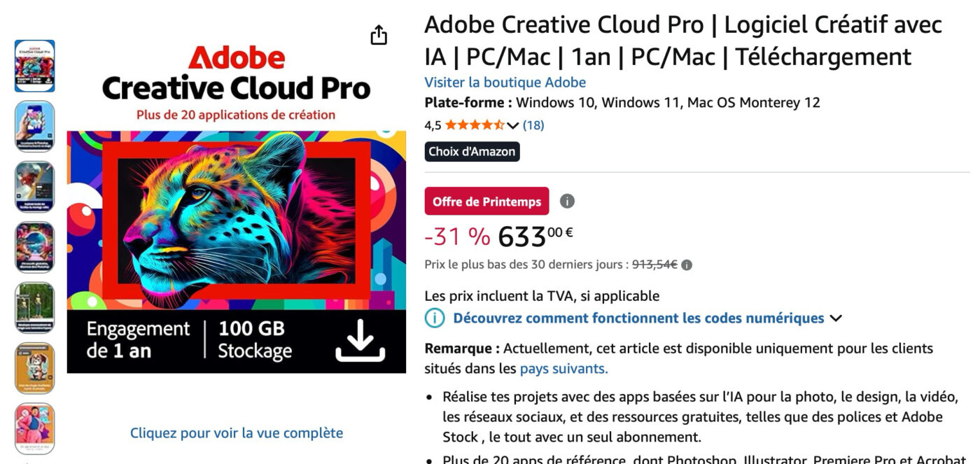980x464 pixels.
Task: Select the first Creative Cloud Pro thumbnail
Action: pyautogui.click(x=35, y=66)
